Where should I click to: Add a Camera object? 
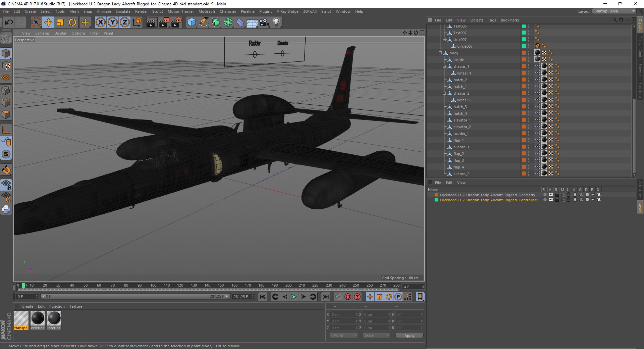pyautogui.click(x=264, y=22)
